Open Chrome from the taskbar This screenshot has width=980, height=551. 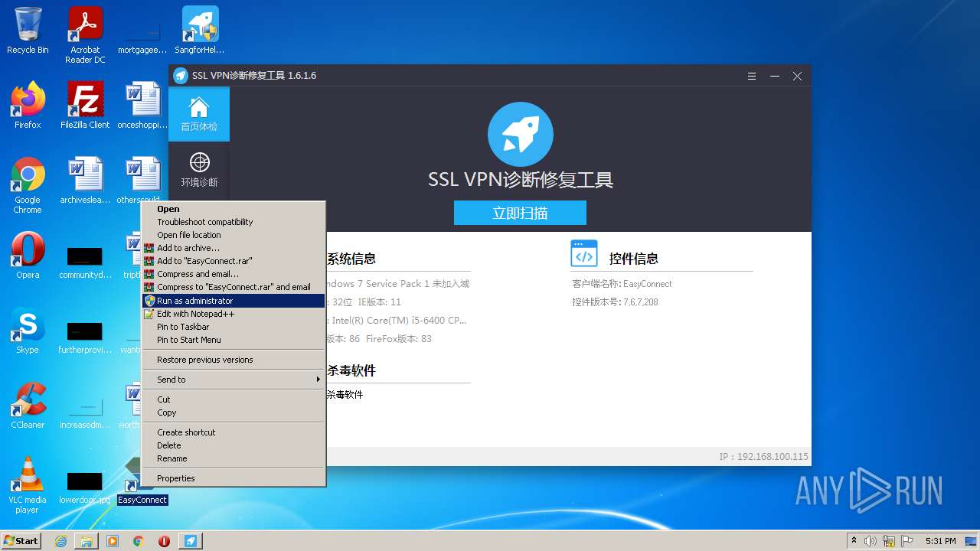(139, 541)
